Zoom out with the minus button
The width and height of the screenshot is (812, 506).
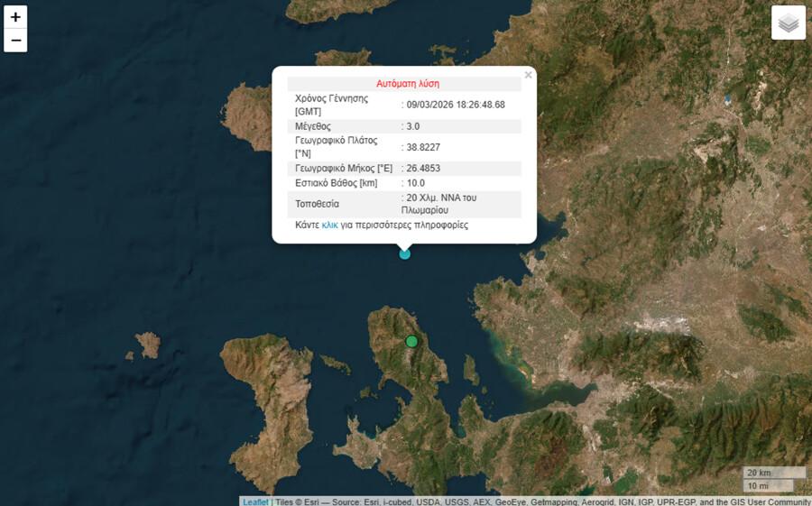[15, 41]
